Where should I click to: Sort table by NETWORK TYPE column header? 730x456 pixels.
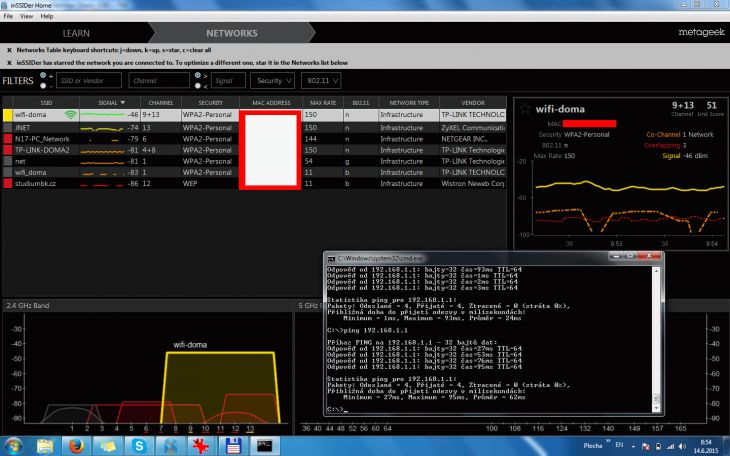pos(409,102)
